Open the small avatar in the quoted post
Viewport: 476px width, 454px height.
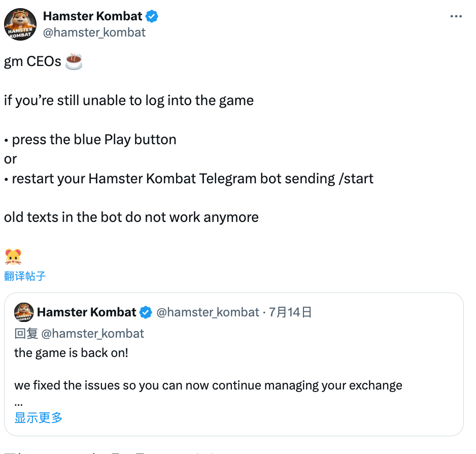point(24,312)
